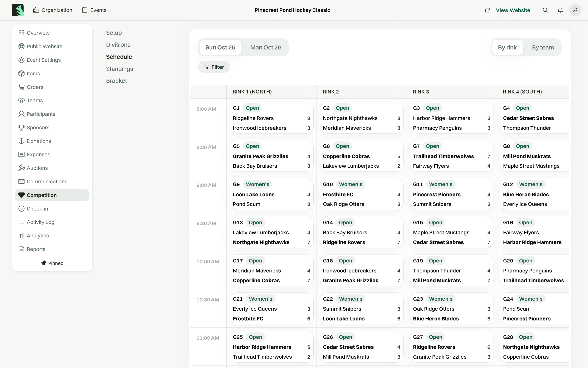This screenshot has width=588, height=368.
Task: Click the Reports document icon
Action: click(x=21, y=249)
